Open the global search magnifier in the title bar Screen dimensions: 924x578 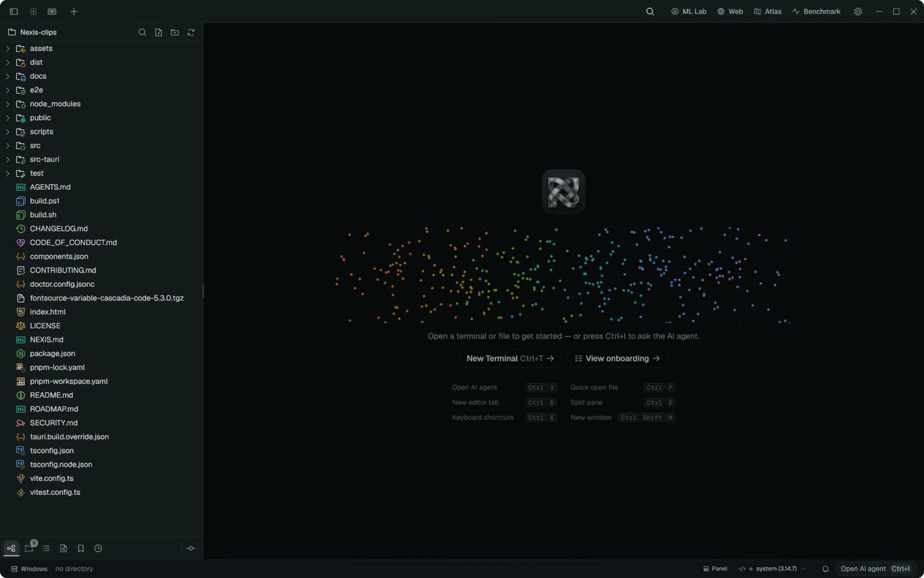pos(650,12)
